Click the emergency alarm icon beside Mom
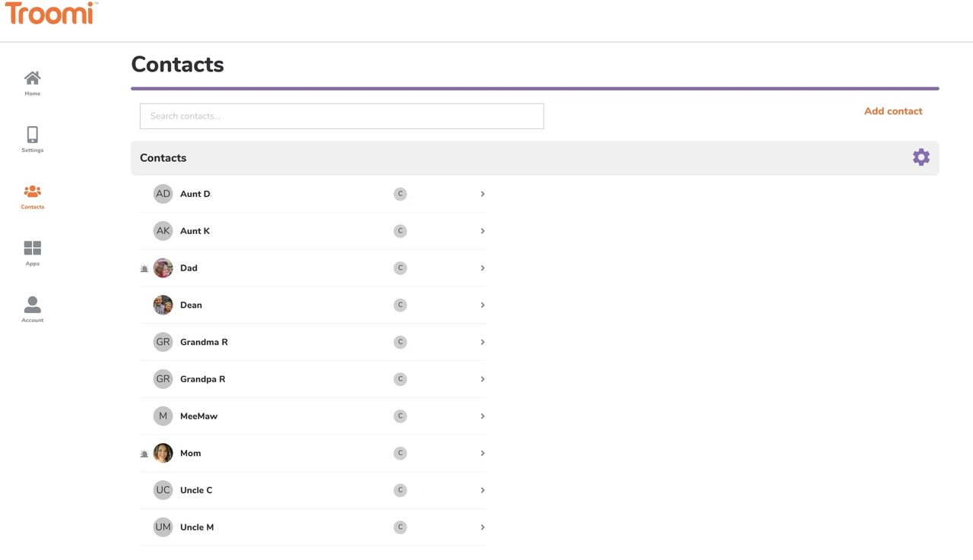 click(x=144, y=454)
